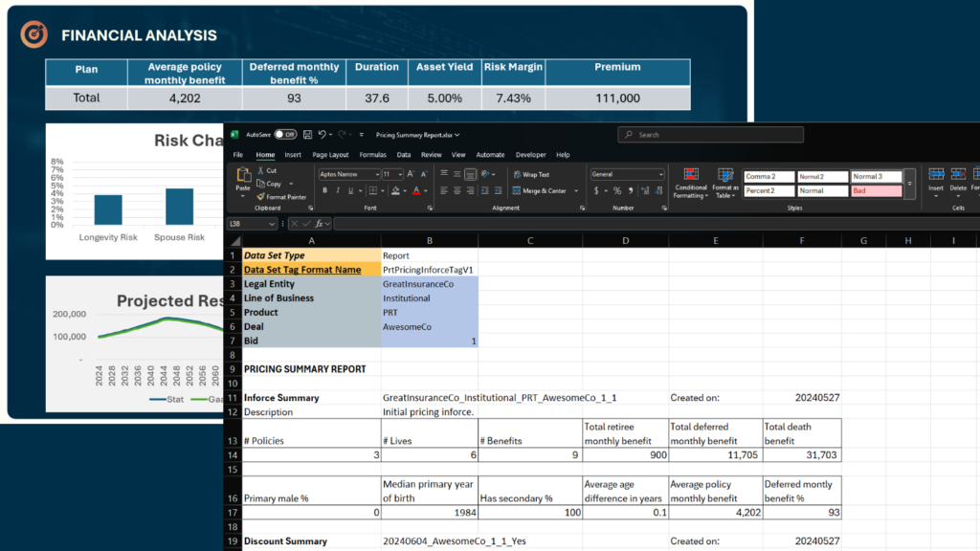Open the View ribbon tab
The height and width of the screenshot is (551, 980).
point(458,154)
